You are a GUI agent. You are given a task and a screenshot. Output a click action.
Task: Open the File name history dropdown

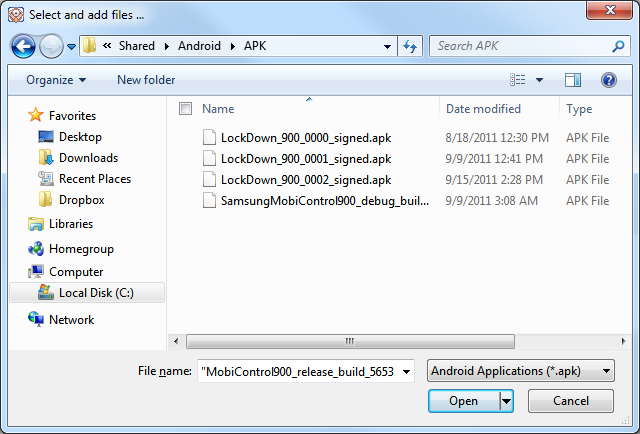pos(407,372)
